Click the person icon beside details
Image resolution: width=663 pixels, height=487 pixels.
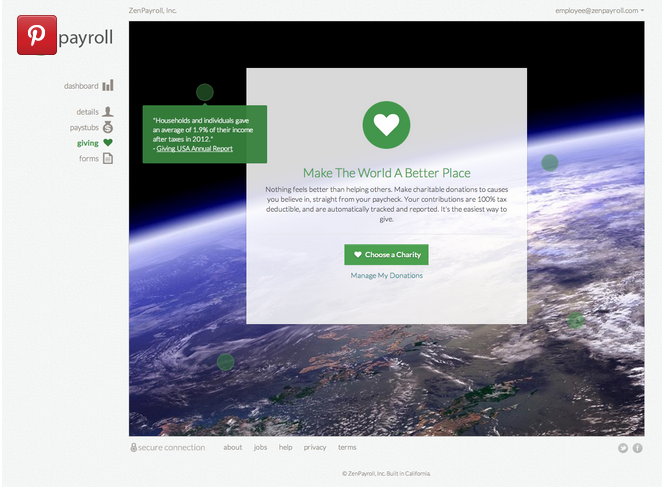[x=108, y=112]
